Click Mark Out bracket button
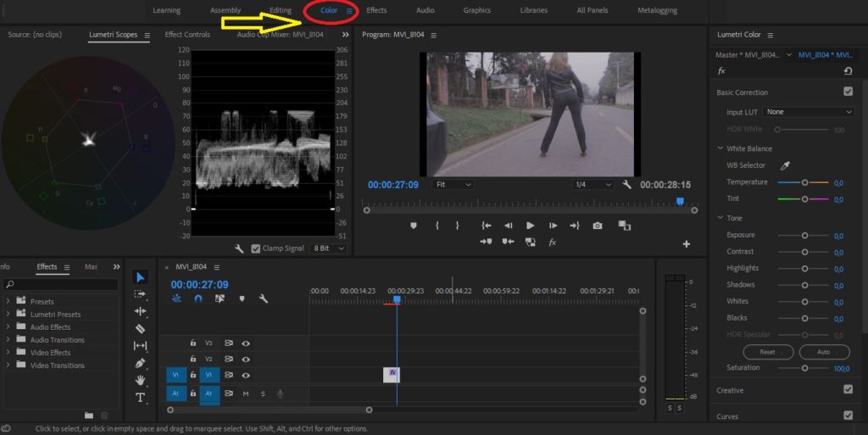The width and height of the screenshot is (868, 435). (457, 226)
